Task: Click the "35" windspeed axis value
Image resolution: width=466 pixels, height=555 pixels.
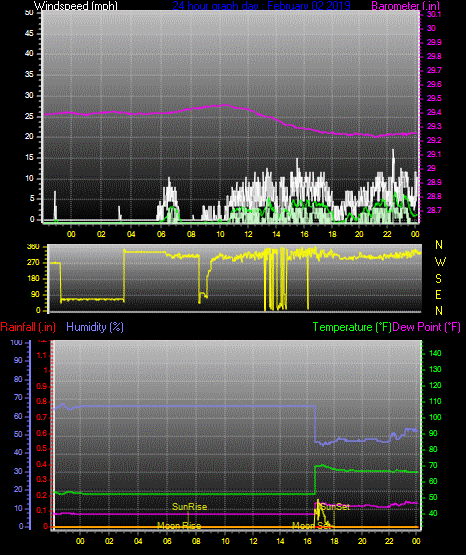Action: pos(29,75)
